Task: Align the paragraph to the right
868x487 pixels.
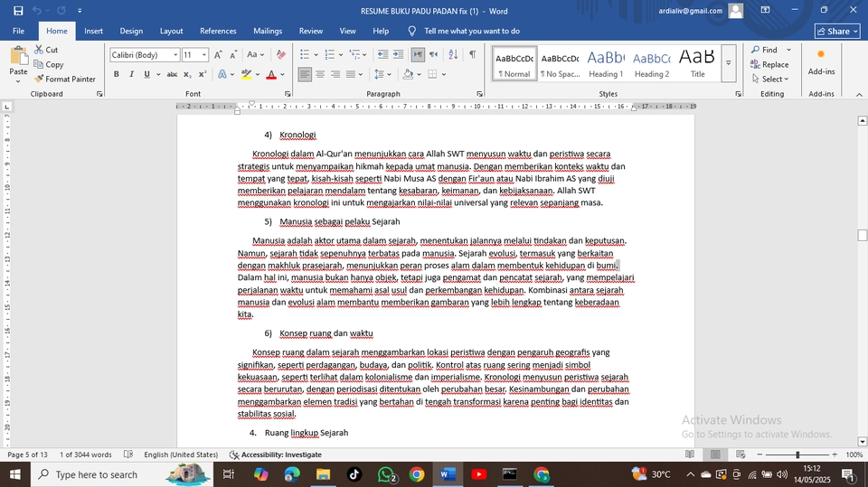Action: point(335,74)
